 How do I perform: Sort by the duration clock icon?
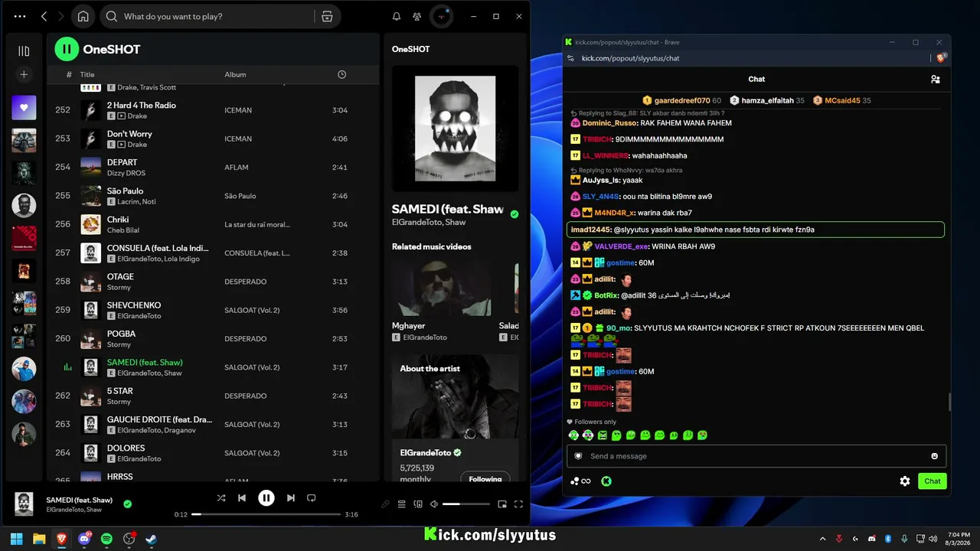tap(341, 74)
